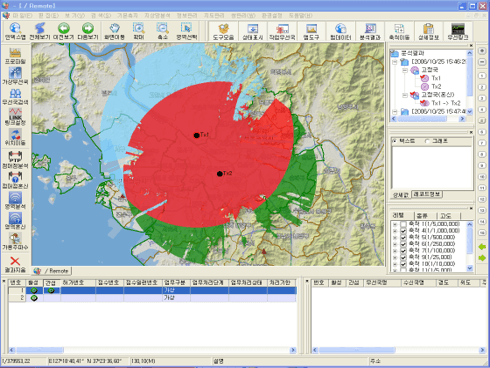Click the Tx1 marker on the map
Image resolution: width=490 pixels, height=368 pixels.
pyautogui.click(x=196, y=135)
